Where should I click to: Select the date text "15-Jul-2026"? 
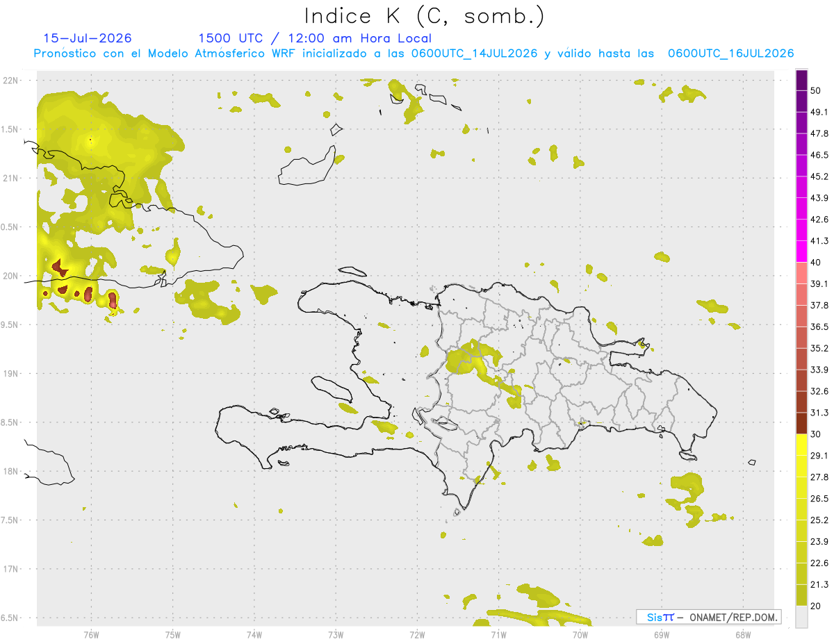click(x=88, y=38)
